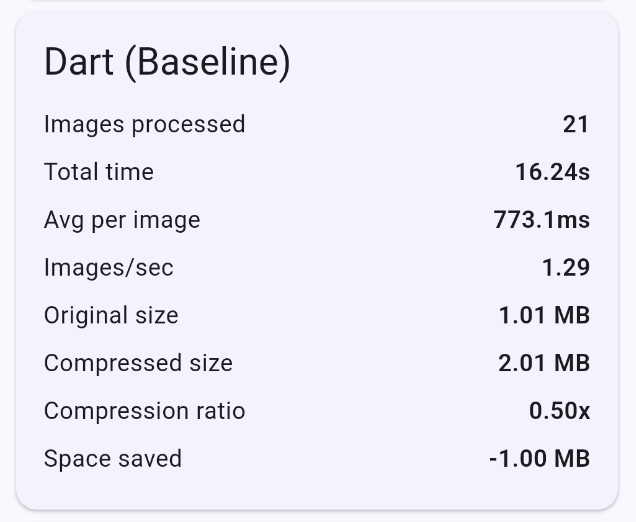This screenshot has width=636, height=522.
Task: Click the 'Avg per image' label
Action: click(122, 220)
